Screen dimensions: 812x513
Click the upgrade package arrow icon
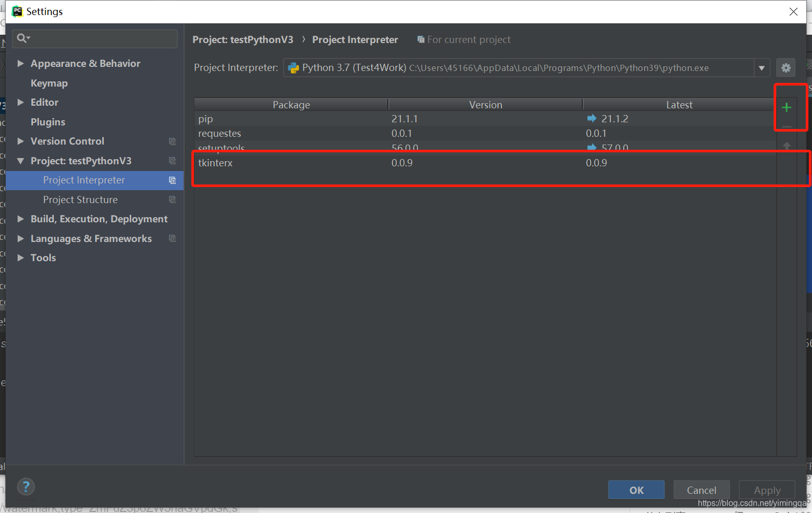pos(787,146)
